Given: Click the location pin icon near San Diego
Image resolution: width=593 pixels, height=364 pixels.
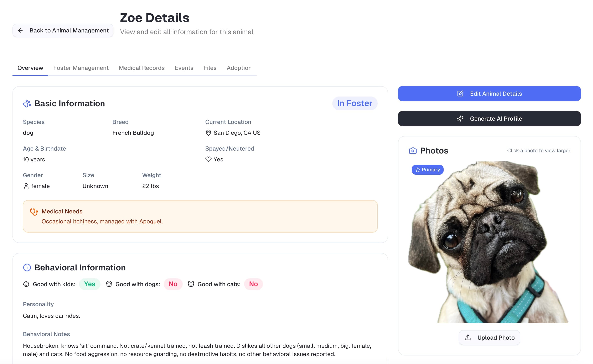Looking at the screenshot, I should [208, 133].
